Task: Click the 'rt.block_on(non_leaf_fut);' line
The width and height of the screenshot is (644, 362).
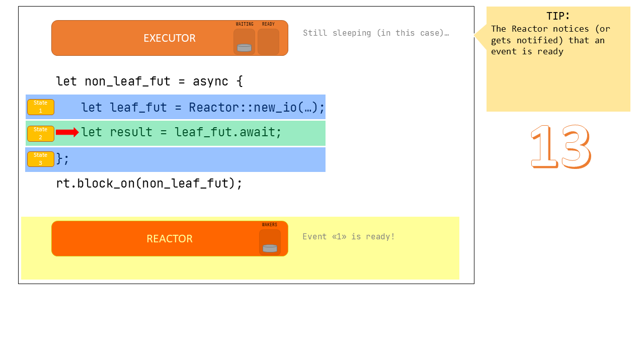Action: click(149, 183)
